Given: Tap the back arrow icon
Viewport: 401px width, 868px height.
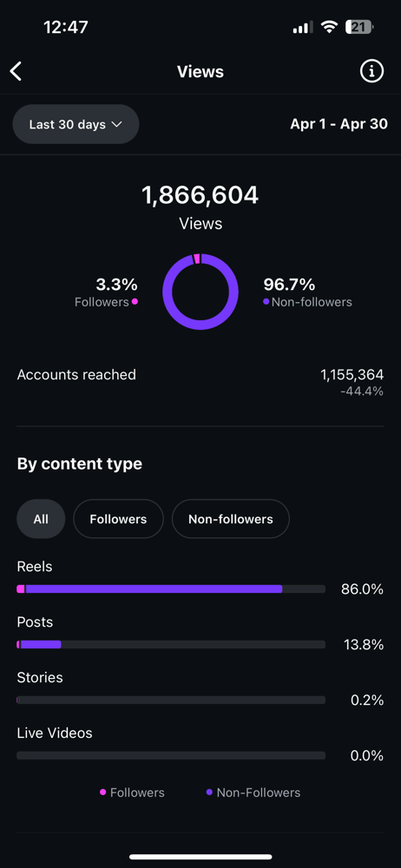Looking at the screenshot, I should coord(16,71).
